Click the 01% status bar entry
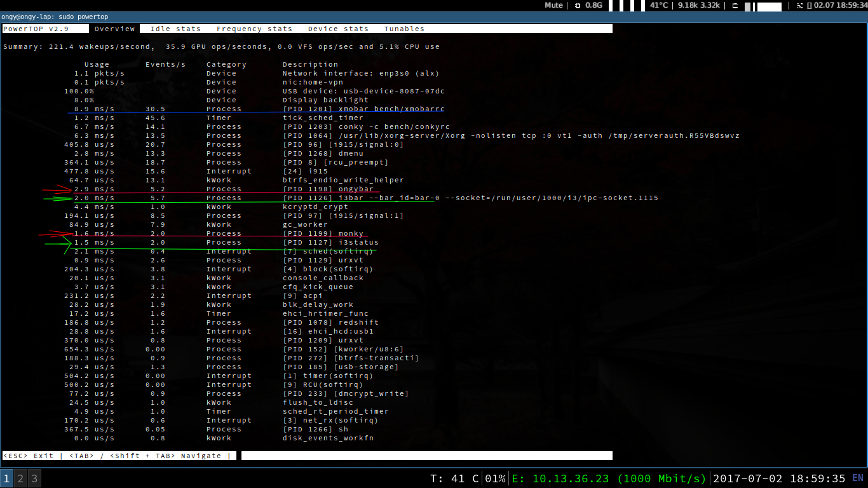The height and width of the screenshot is (488, 868). (495, 478)
